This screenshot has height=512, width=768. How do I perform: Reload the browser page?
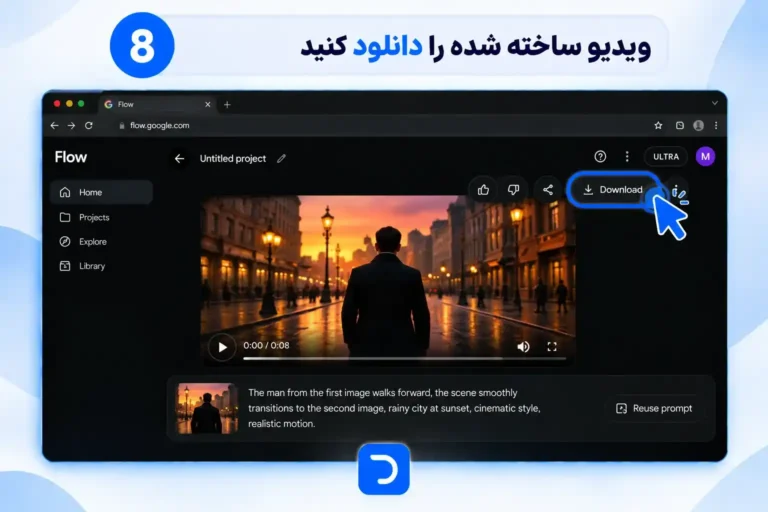click(x=89, y=125)
